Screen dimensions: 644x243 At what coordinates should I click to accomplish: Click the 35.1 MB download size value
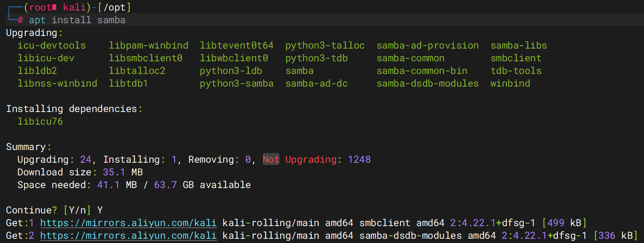pyautogui.click(x=123, y=172)
